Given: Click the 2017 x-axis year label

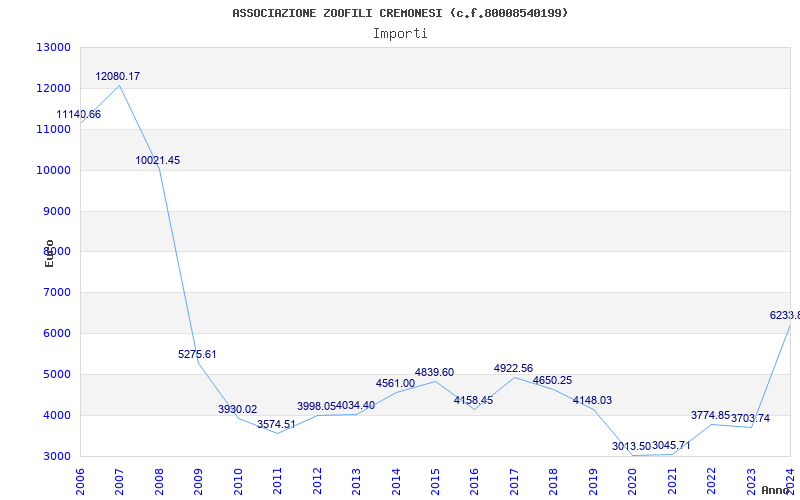Looking at the screenshot, I should (x=514, y=482).
